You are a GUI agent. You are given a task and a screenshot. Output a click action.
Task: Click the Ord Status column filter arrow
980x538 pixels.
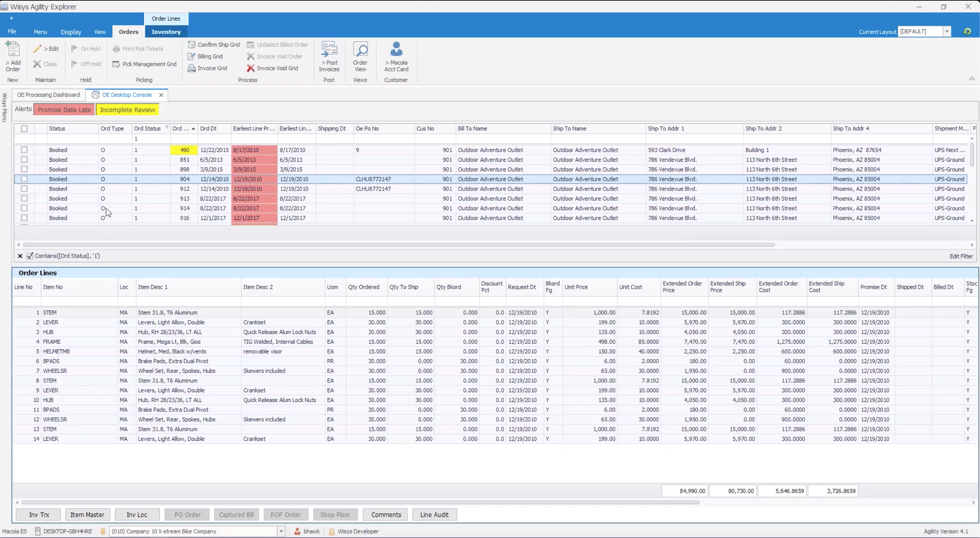click(167, 128)
